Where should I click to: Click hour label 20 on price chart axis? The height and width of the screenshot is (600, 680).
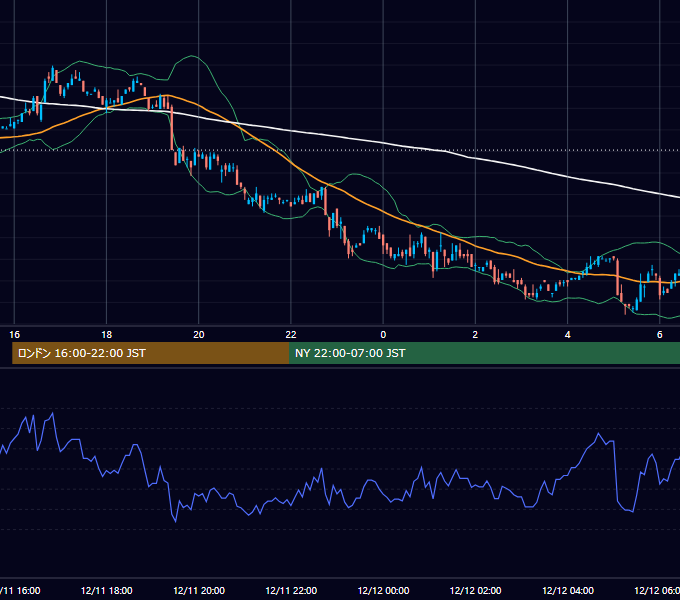(x=199, y=335)
